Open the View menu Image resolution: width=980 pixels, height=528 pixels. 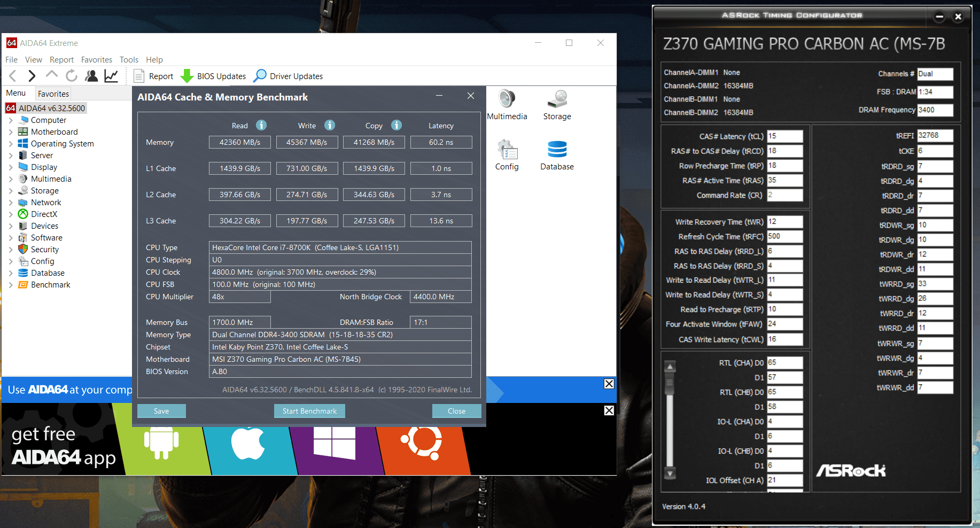click(33, 60)
